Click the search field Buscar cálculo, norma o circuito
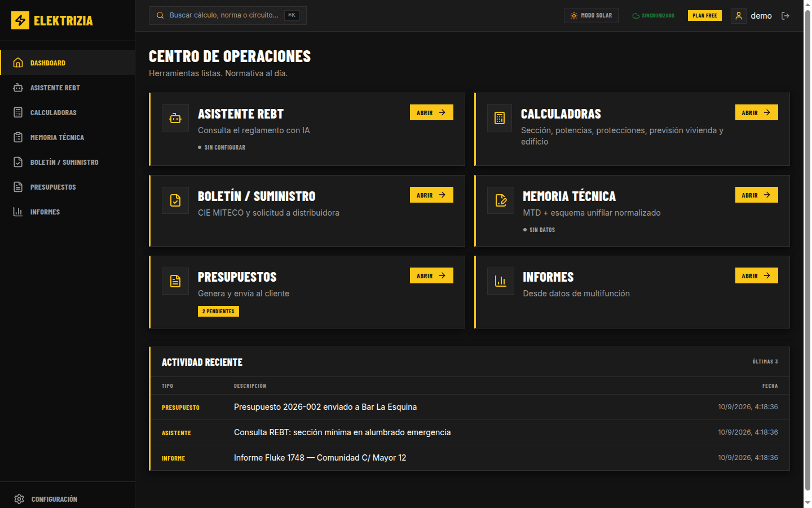The height and width of the screenshot is (508, 812). click(x=228, y=15)
